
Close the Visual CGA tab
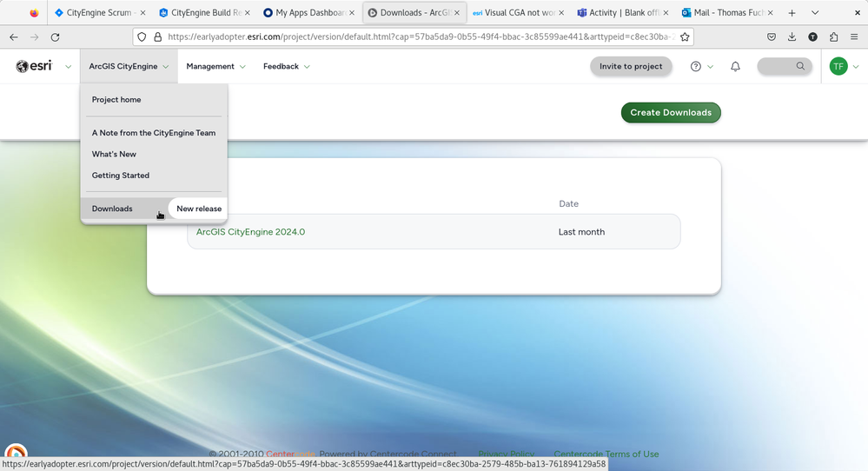[561, 13]
